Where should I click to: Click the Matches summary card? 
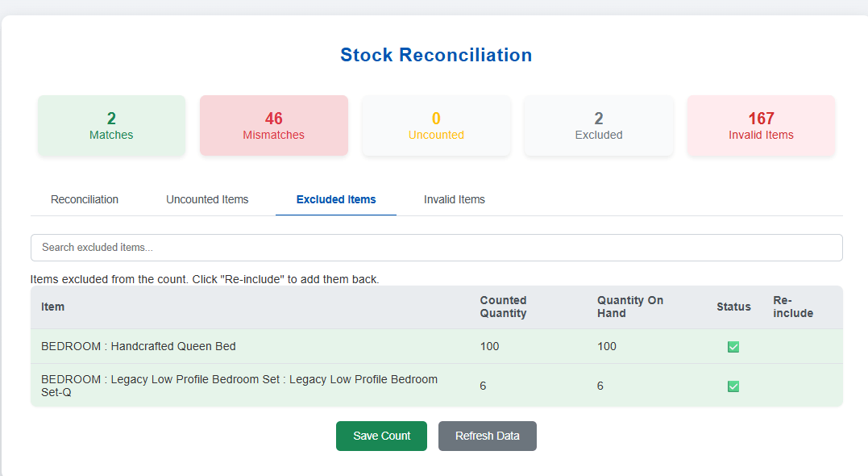pyautogui.click(x=111, y=126)
